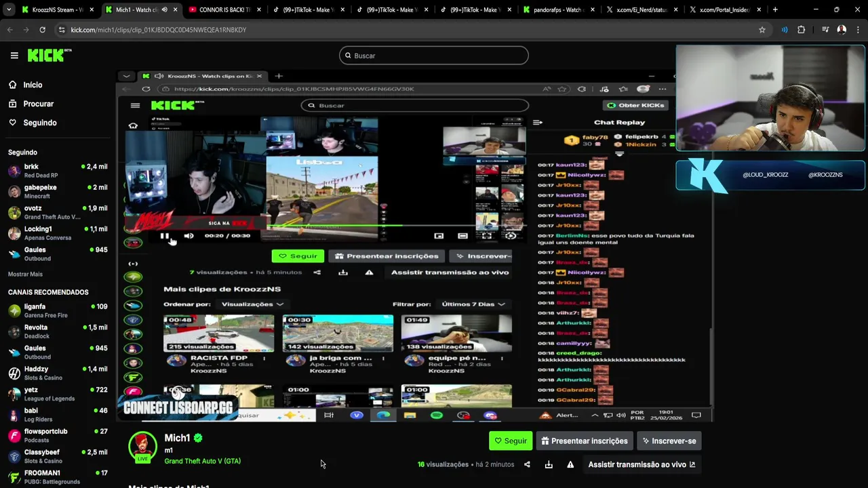The image size is (868, 488).
Task: Open Gaules channel in following list
Action: [x=58, y=254]
